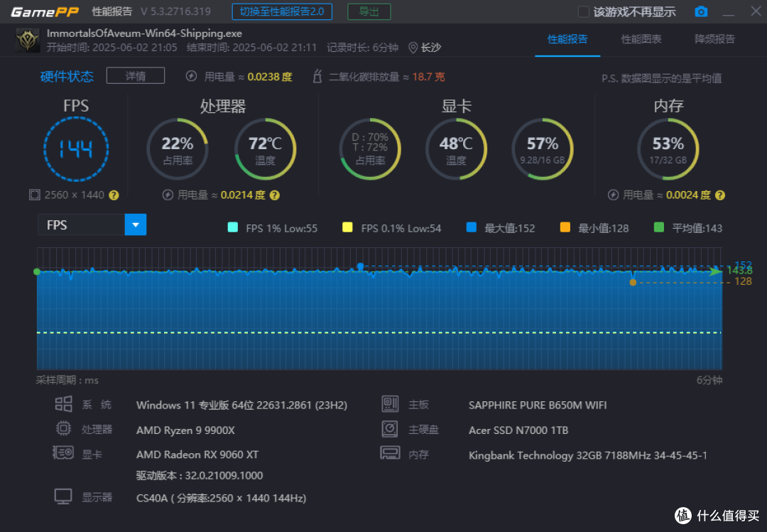Switch to the 性能图表 tab
This screenshot has width=767, height=532.
coord(641,39)
